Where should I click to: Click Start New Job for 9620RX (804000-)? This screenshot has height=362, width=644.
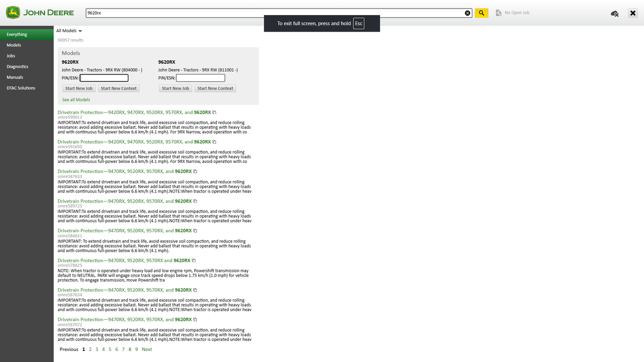coord(78,88)
